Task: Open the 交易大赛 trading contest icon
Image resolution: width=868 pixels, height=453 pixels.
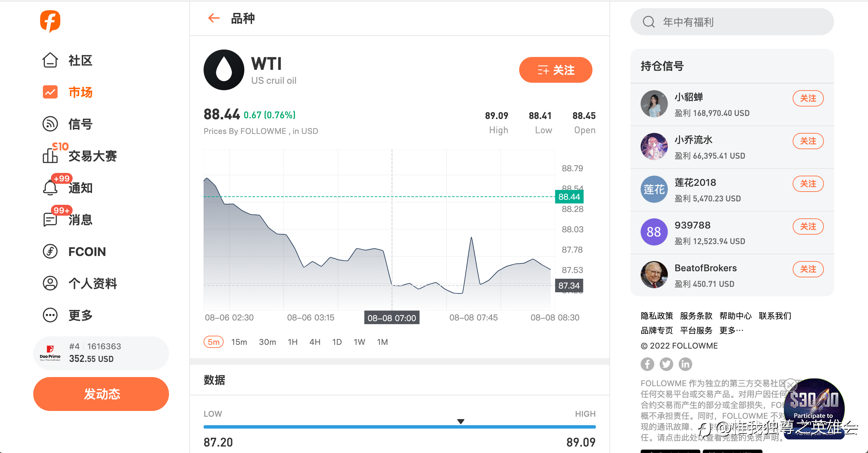Action: (50, 156)
